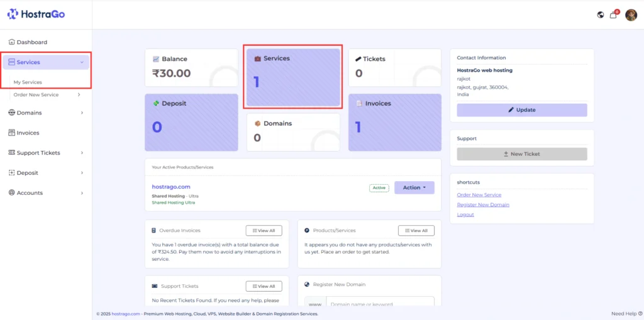The image size is (644, 320).
Task: Click the Need Help text
Action: [624, 314]
